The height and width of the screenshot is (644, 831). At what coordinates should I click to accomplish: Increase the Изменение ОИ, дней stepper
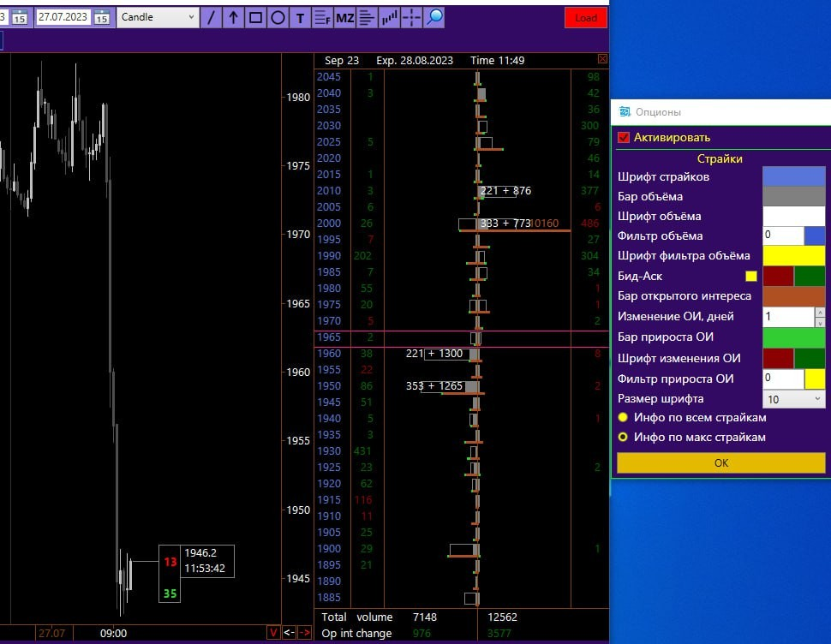820,313
